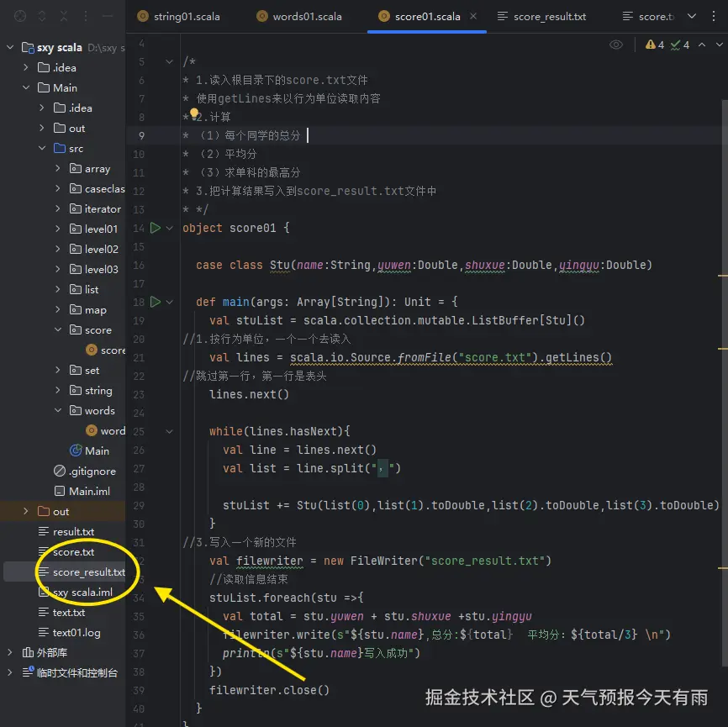Select the string package folder

91,391
